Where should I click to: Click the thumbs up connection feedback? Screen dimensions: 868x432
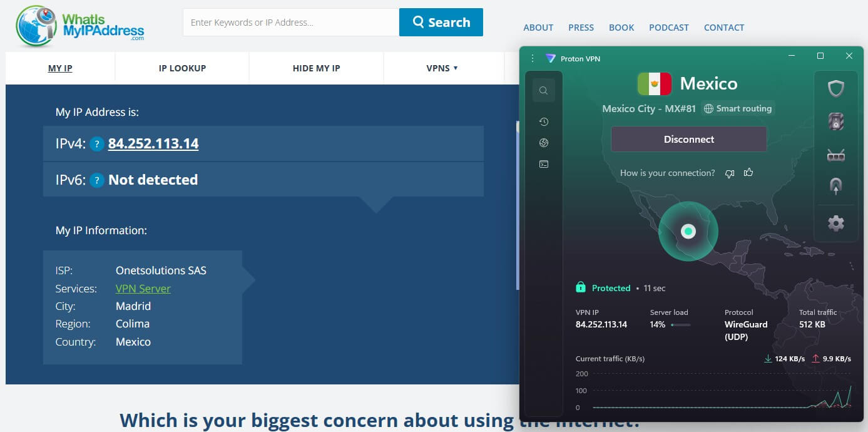pyautogui.click(x=748, y=172)
